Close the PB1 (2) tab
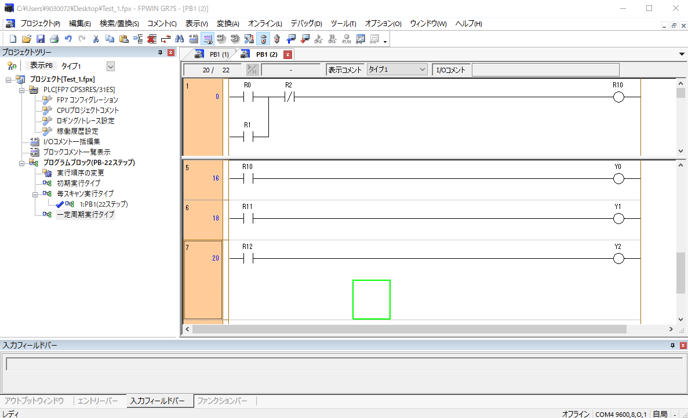 pyautogui.click(x=288, y=55)
